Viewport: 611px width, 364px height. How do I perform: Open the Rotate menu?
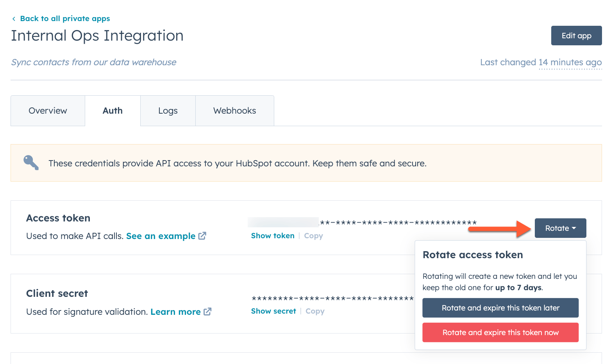point(560,228)
